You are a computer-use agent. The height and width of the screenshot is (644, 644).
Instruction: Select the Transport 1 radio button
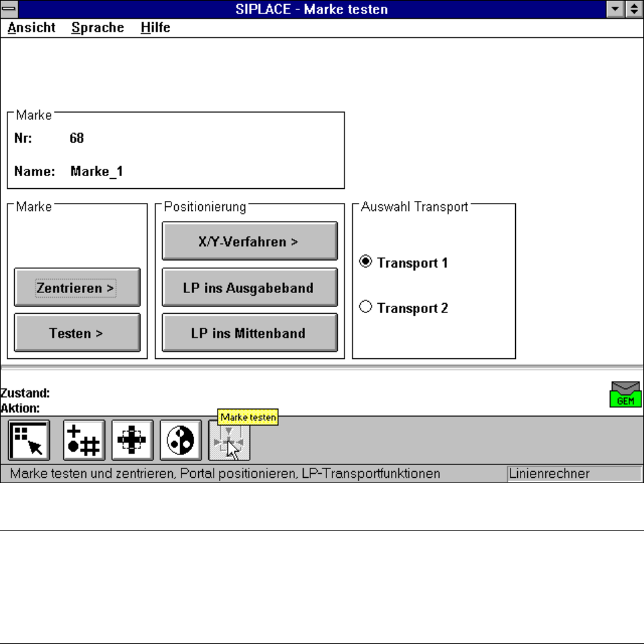tap(366, 262)
